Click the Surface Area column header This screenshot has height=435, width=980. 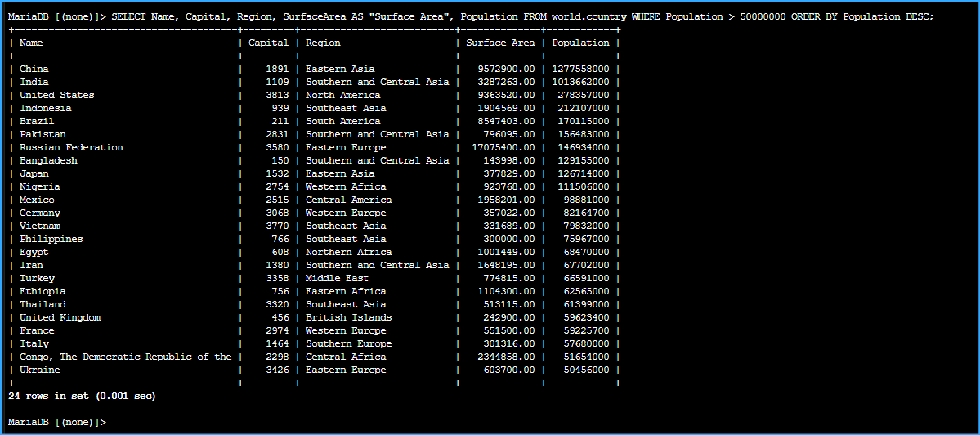[x=500, y=43]
